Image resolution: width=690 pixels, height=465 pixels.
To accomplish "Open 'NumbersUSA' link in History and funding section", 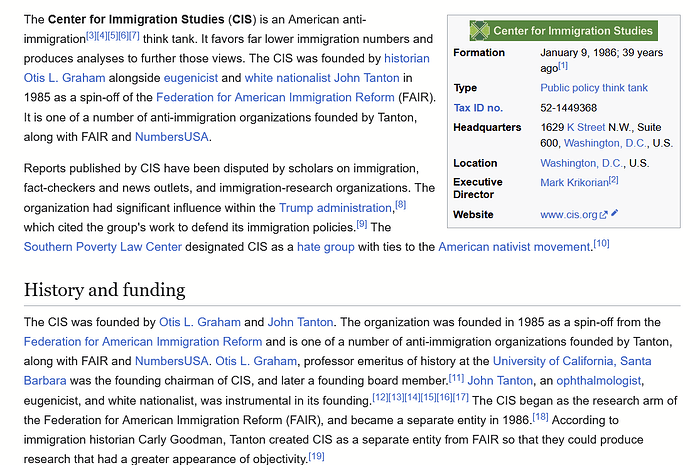I will [x=172, y=361].
